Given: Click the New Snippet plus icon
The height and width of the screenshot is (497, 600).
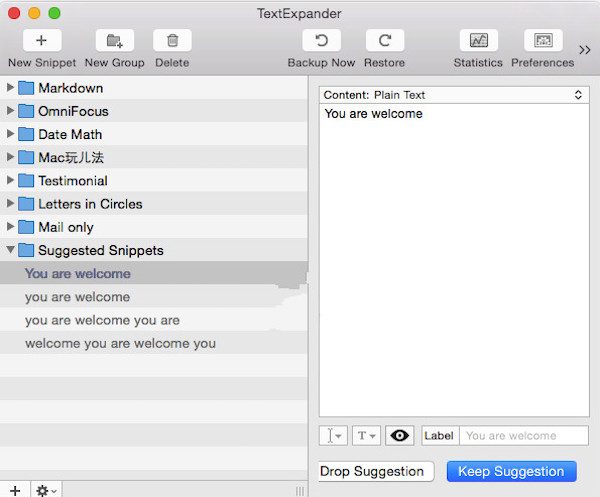Looking at the screenshot, I should [x=42, y=40].
